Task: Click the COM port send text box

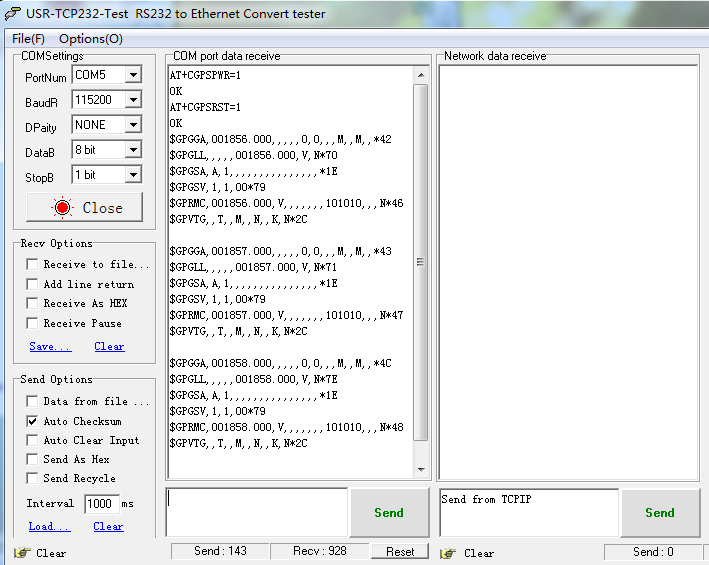Action: pyautogui.click(x=257, y=512)
